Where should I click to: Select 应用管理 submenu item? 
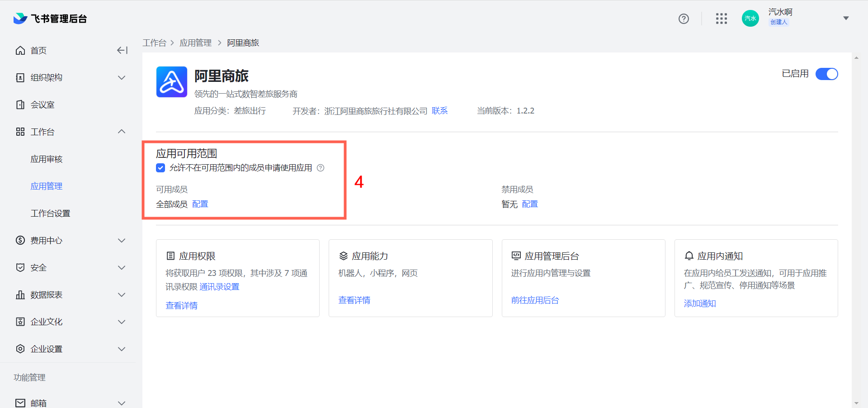47,186
